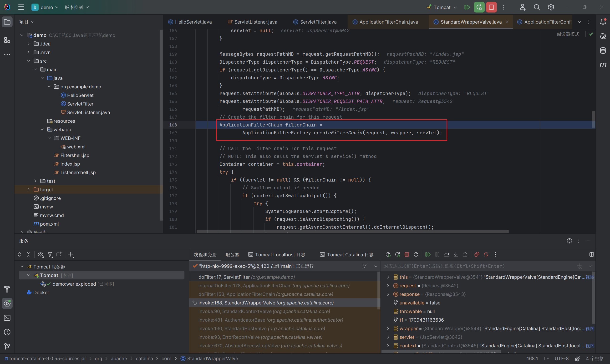Screen dimensions: 610x364
Task: Stop the Tomcat process red button
Action: pos(491,7)
